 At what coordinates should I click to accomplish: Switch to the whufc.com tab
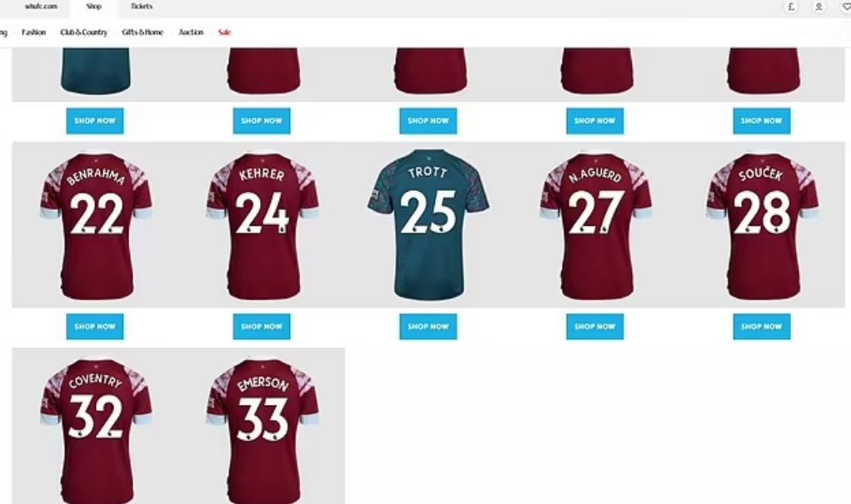[x=41, y=7]
